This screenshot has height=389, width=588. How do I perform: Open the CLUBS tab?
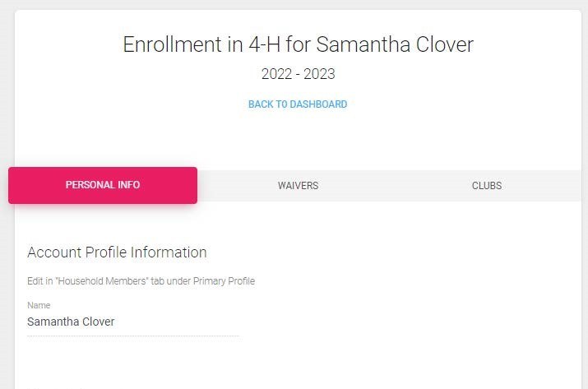pyautogui.click(x=487, y=186)
